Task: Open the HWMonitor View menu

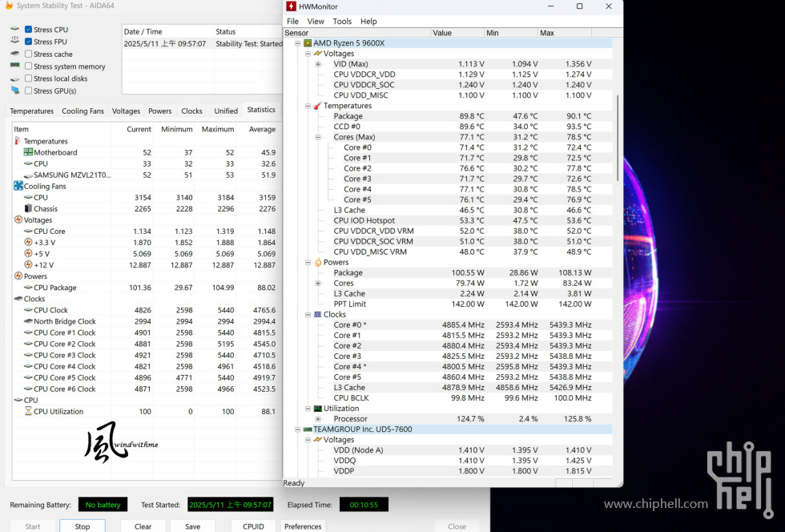Action: point(316,21)
